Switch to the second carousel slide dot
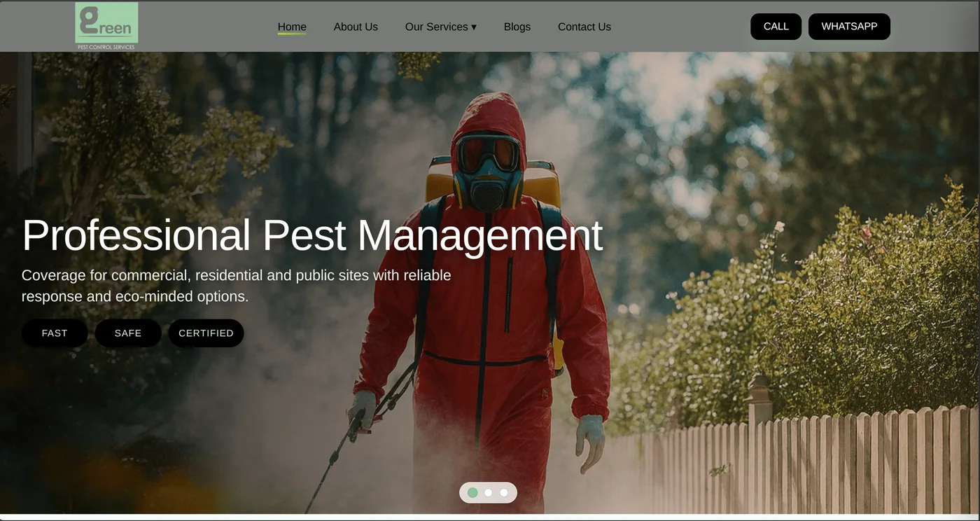 point(488,492)
